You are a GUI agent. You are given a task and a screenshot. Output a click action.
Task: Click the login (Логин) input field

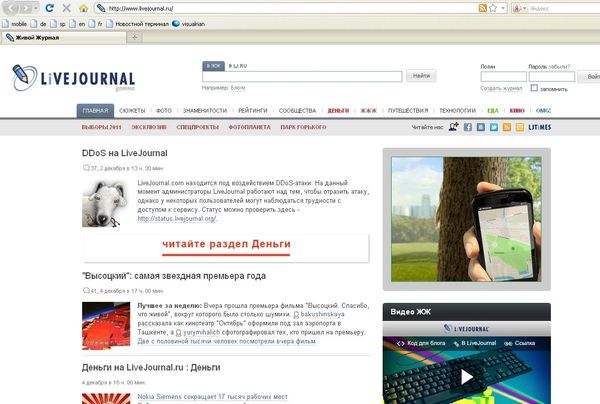click(x=503, y=77)
